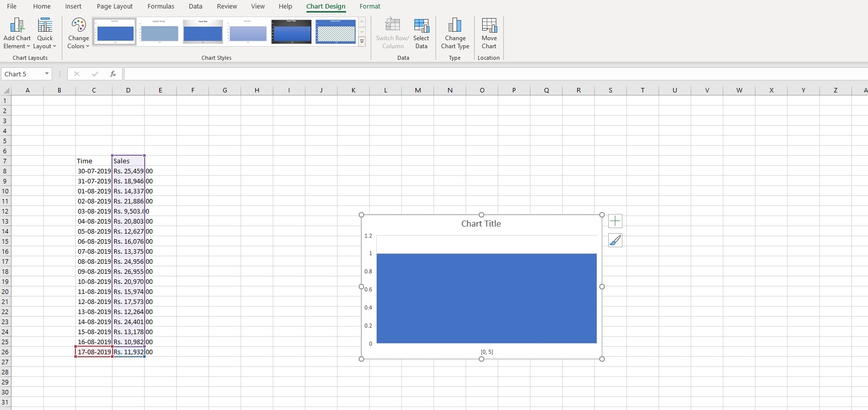
Task: Select cell with date 17-08-2019
Action: 94,352
